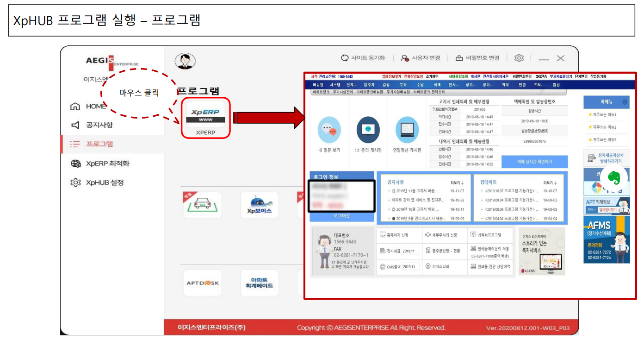
Task: Click 아파트뱅크 잔액조회 submenu item
Action: 429,92
